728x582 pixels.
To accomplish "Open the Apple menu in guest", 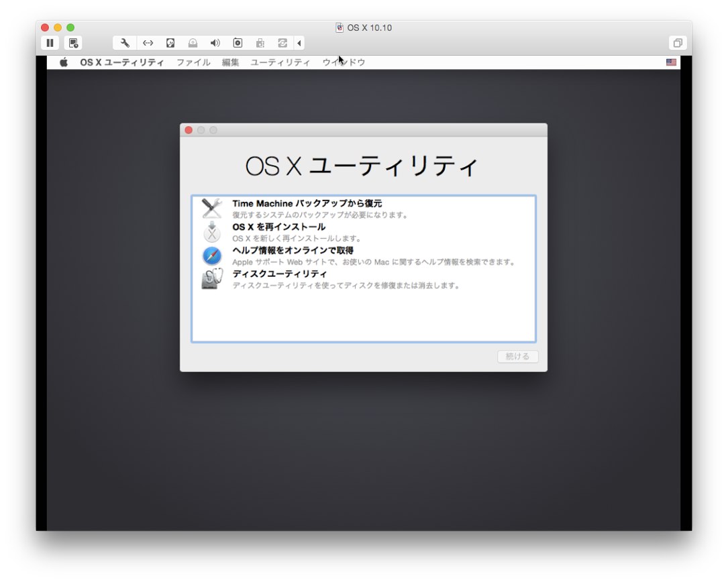I will [x=64, y=62].
